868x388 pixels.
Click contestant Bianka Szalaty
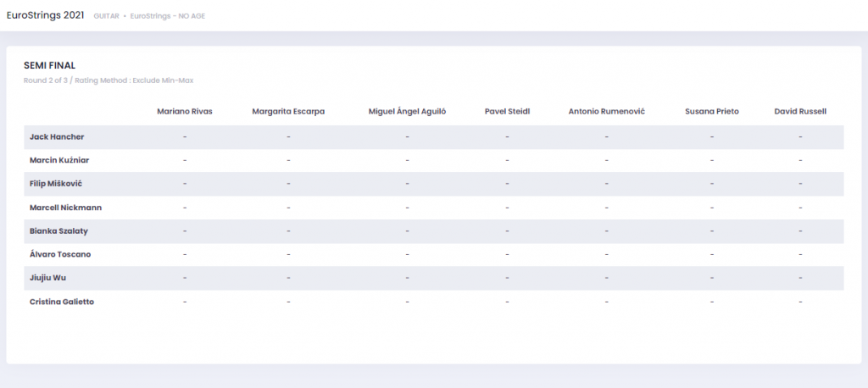(58, 231)
